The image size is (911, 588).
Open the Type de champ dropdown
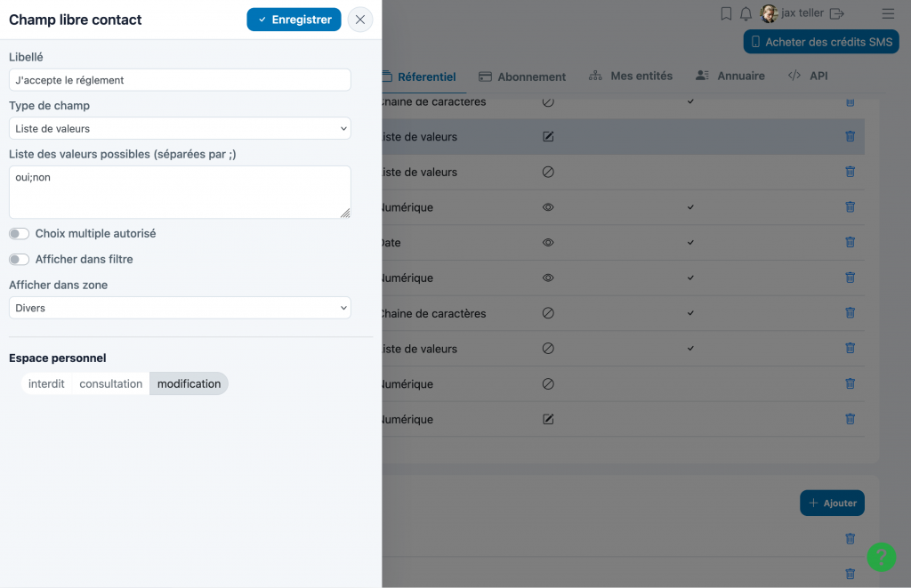click(x=180, y=128)
